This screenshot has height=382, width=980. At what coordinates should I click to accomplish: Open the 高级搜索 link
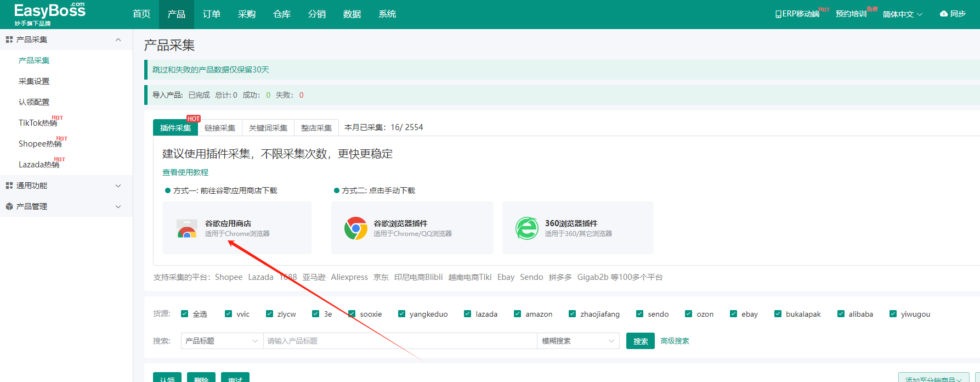[x=675, y=341]
